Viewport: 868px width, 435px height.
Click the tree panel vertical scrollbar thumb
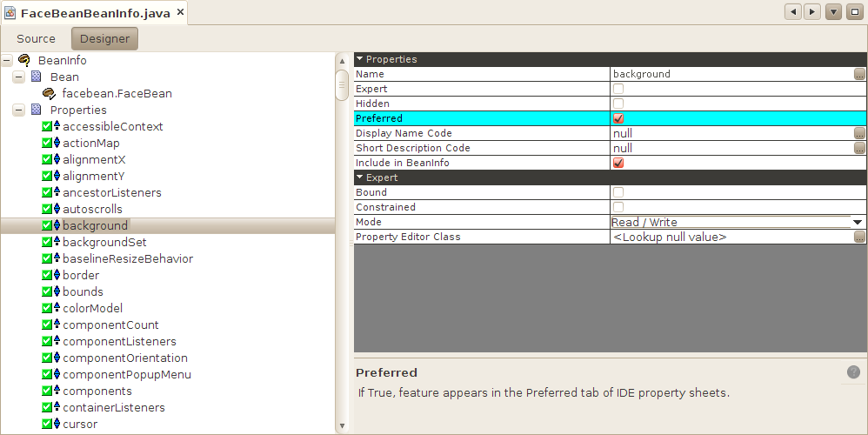(x=342, y=84)
